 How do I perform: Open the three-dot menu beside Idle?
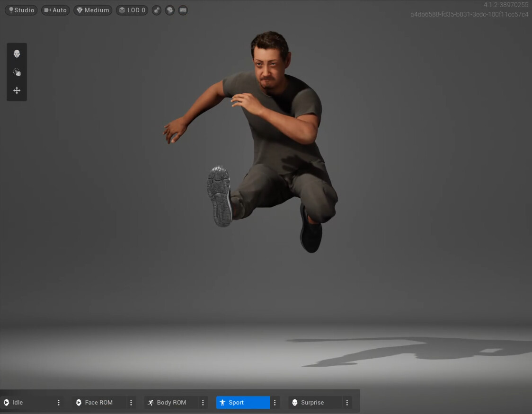pyautogui.click(x=59, y=402)
